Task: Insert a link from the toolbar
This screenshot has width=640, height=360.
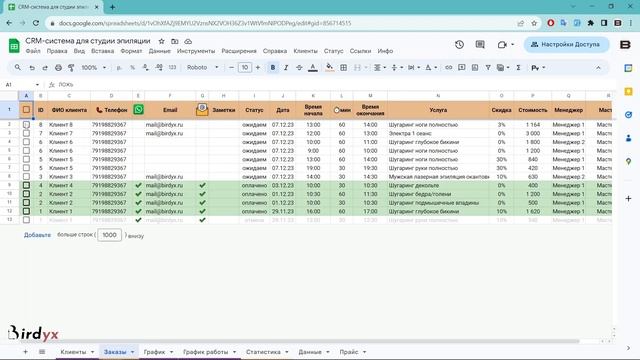Action: click(449, 68)
